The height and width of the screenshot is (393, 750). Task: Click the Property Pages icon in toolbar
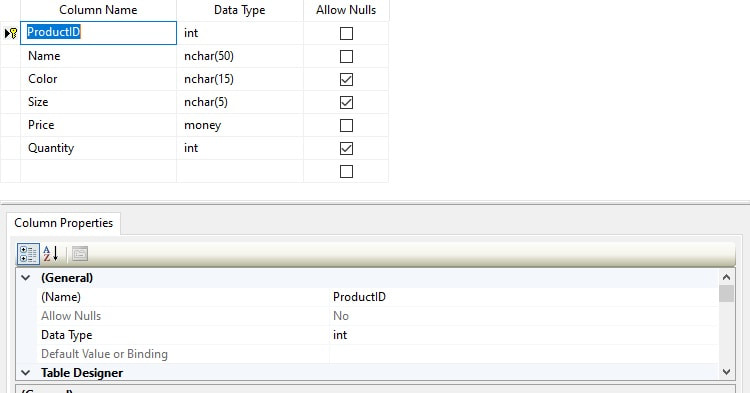click(80, 254)
